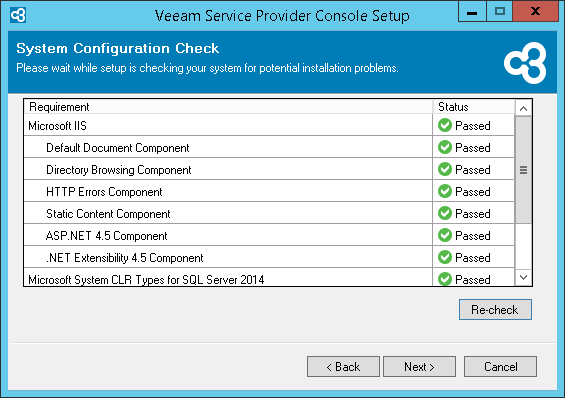Select the Microsoft IIS requirement row

tap(269, 125)
